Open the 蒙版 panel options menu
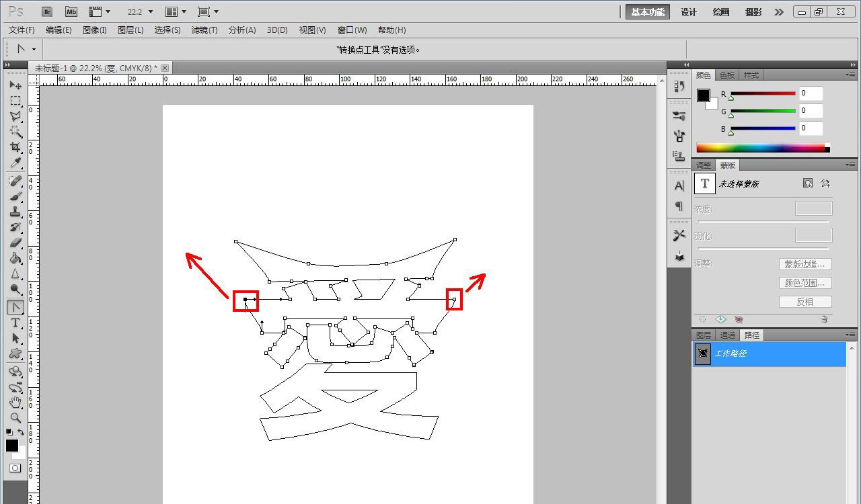This screenshot has height=504, width=861. coord(852,165)
